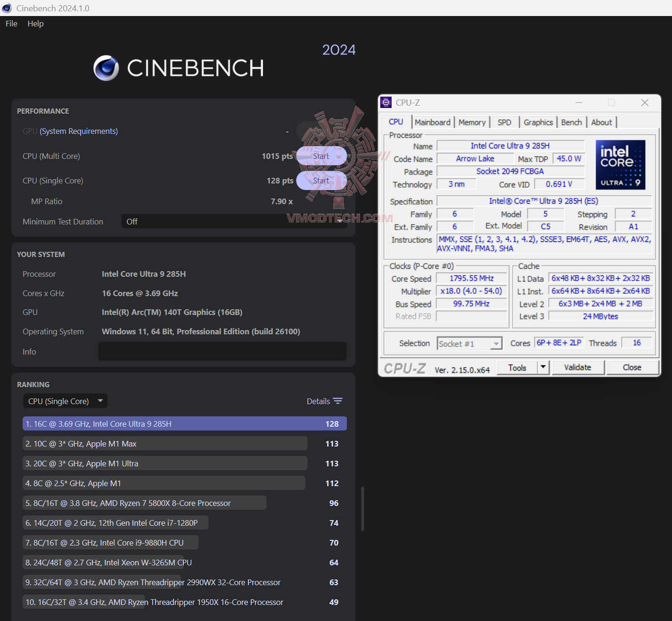Click the CPU-Z window icon
Screen dimensions: 672x621
coord(386,102)
